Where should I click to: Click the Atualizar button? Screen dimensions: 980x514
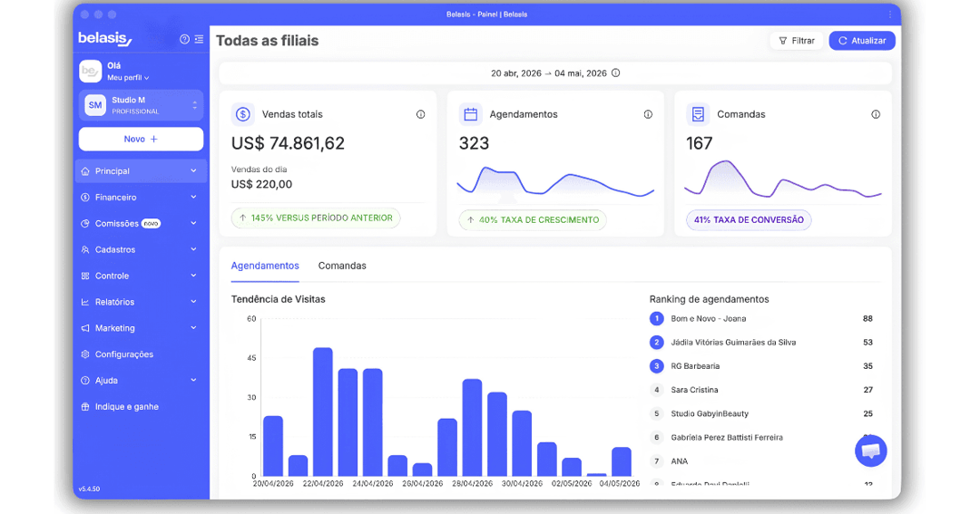(862, 41)
